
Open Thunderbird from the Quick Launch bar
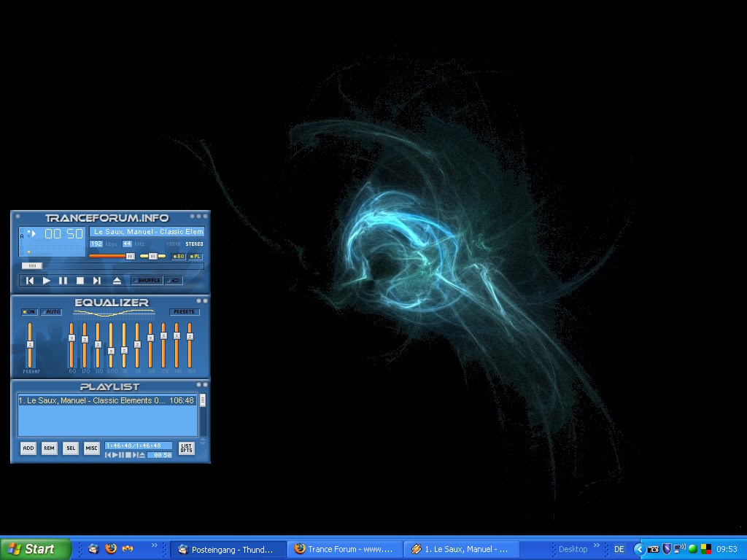[x=93, y=549]
